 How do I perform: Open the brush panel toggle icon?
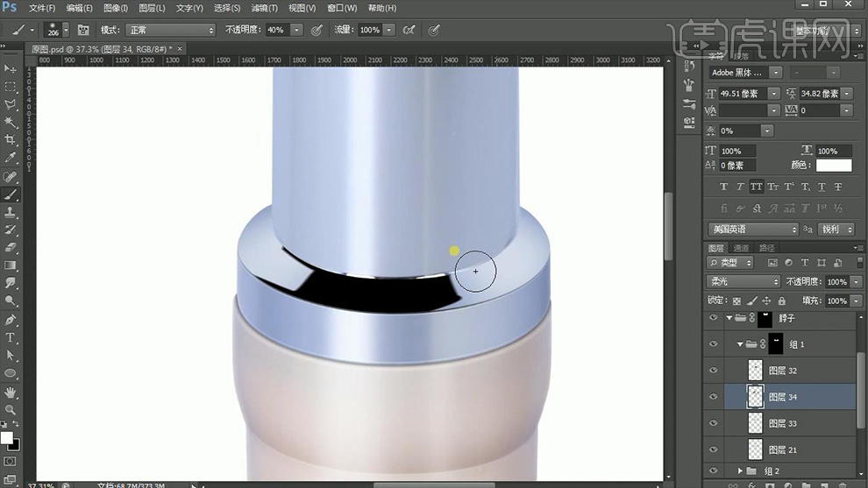(83, 30)
